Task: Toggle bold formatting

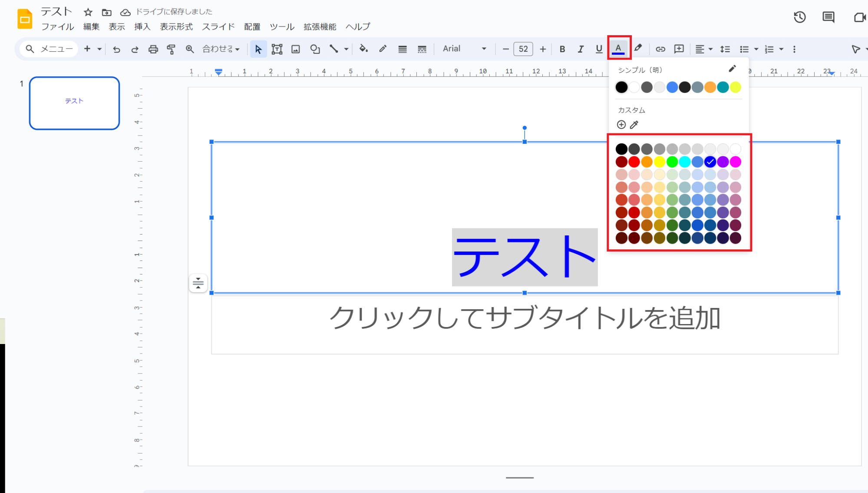Action: pos(562,49)
